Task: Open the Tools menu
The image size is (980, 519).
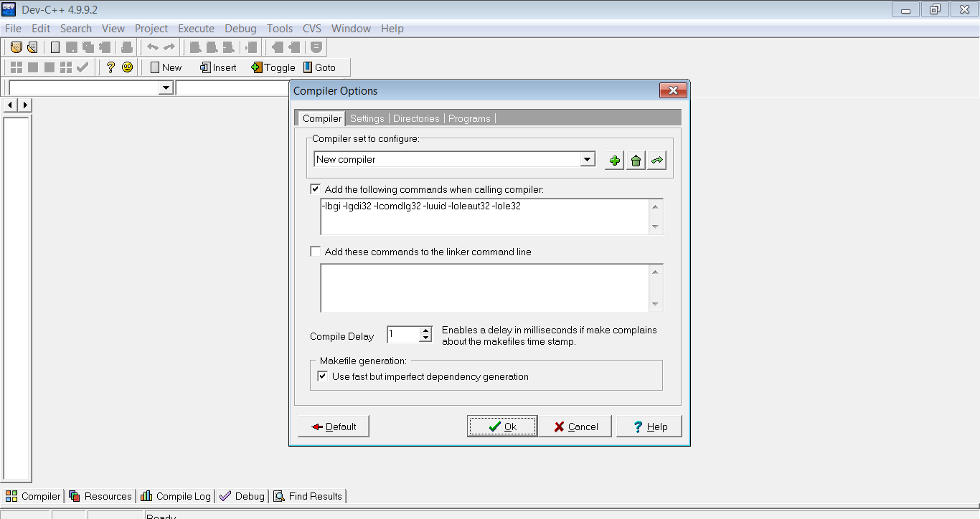Action: 280,29
